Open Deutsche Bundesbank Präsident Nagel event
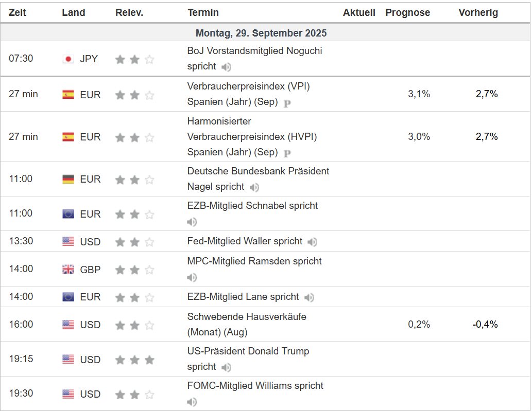532x411 pixels. coord(258,171)
